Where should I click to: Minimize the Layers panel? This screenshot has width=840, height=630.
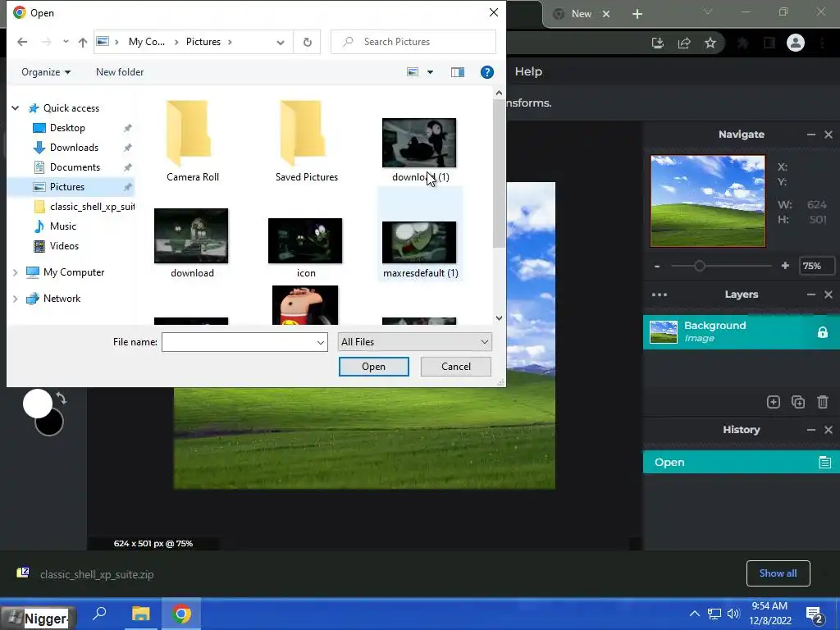(x=811, y=294)
